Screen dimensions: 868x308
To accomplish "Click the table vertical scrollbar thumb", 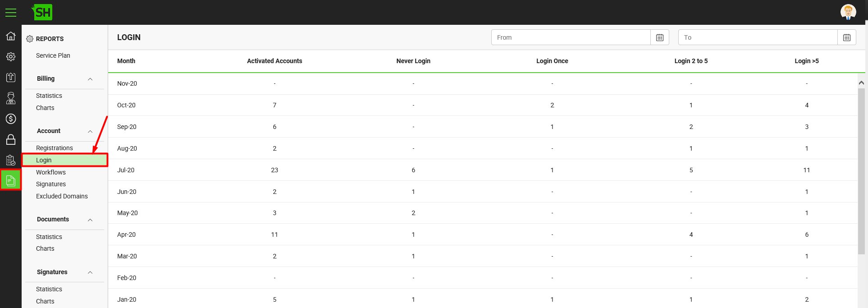I will (x=861, y=171).
